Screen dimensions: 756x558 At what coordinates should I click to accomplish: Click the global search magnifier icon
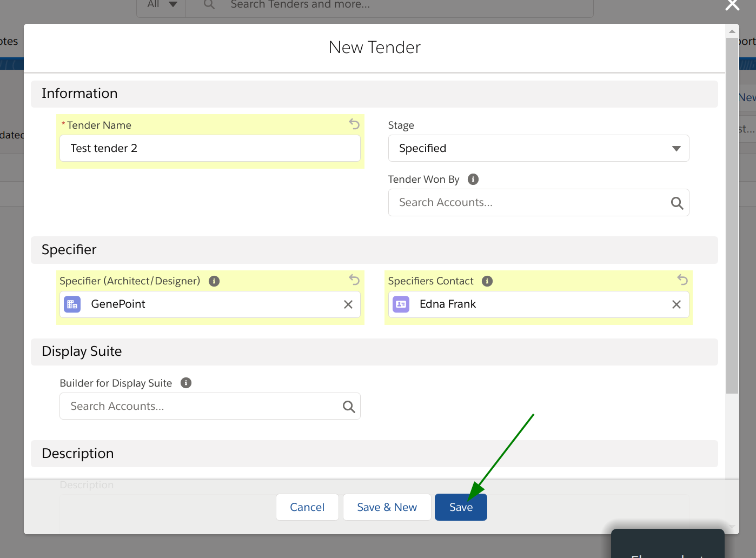209,4
